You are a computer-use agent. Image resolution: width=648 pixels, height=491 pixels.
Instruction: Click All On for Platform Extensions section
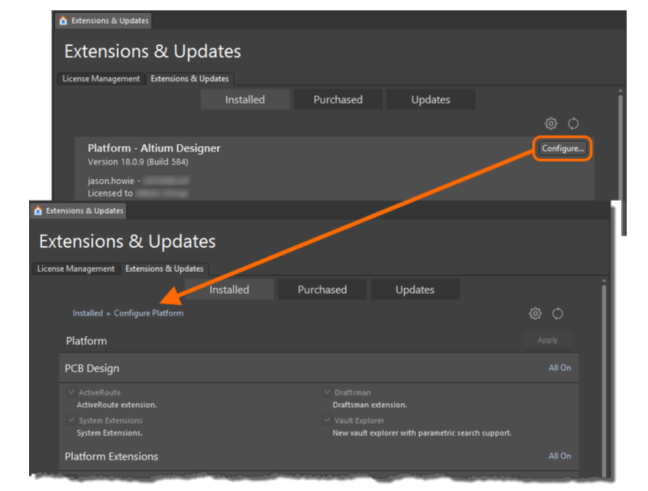pyautogui.click(x=559, y=456)
